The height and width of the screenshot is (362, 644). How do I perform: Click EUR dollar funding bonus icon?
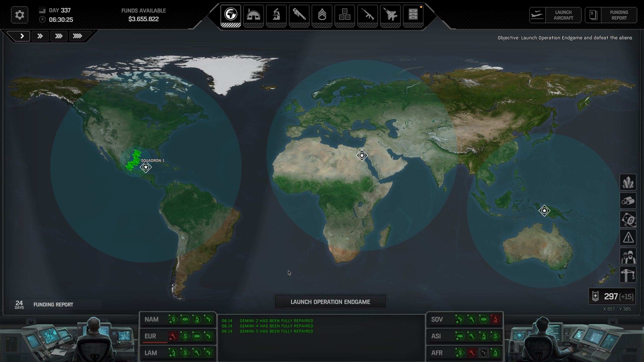point(185,336)
